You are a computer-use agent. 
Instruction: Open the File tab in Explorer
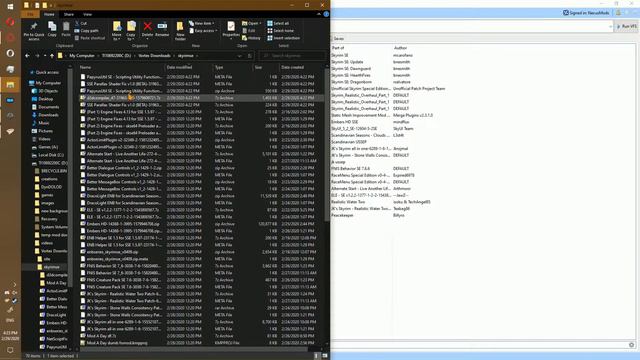click(30, 14)
